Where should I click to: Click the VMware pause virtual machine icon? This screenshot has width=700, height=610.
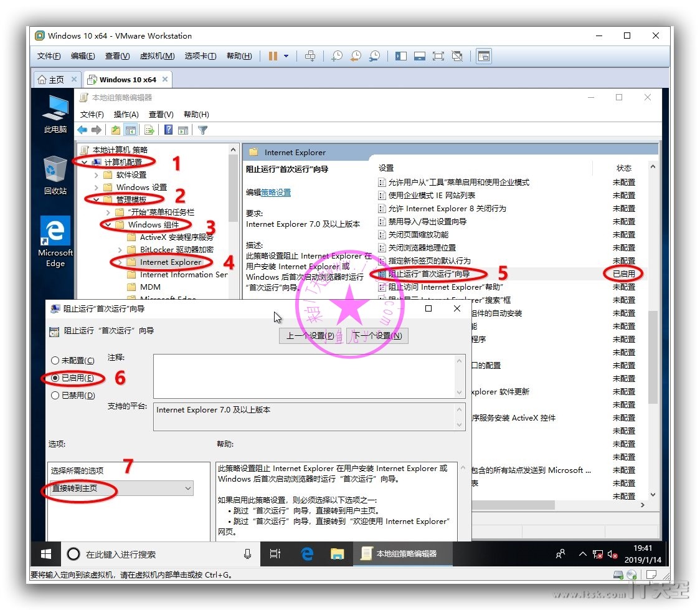(x=273, y=56)
